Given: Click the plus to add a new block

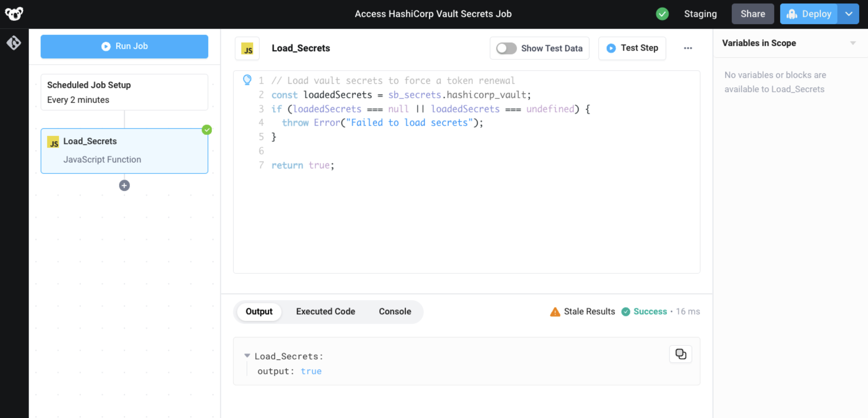Looking at the screenshot, I should pyautogui.click(x=124, y=185).
